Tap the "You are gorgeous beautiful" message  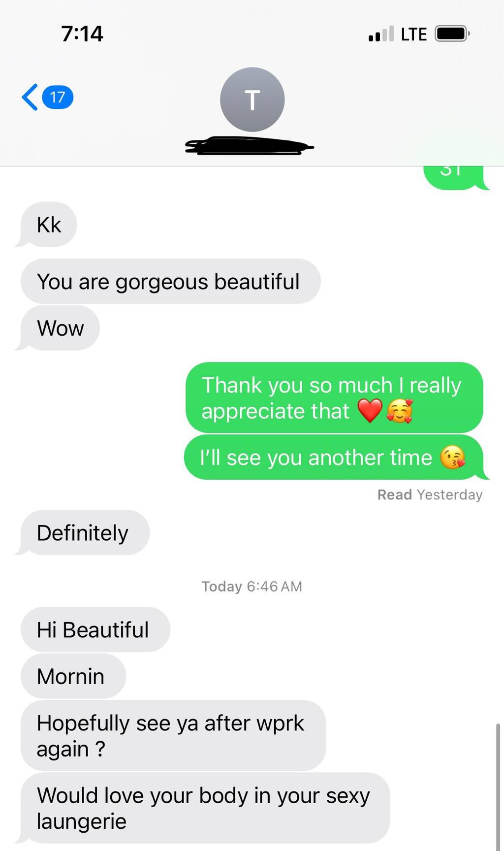pos(170,281)
